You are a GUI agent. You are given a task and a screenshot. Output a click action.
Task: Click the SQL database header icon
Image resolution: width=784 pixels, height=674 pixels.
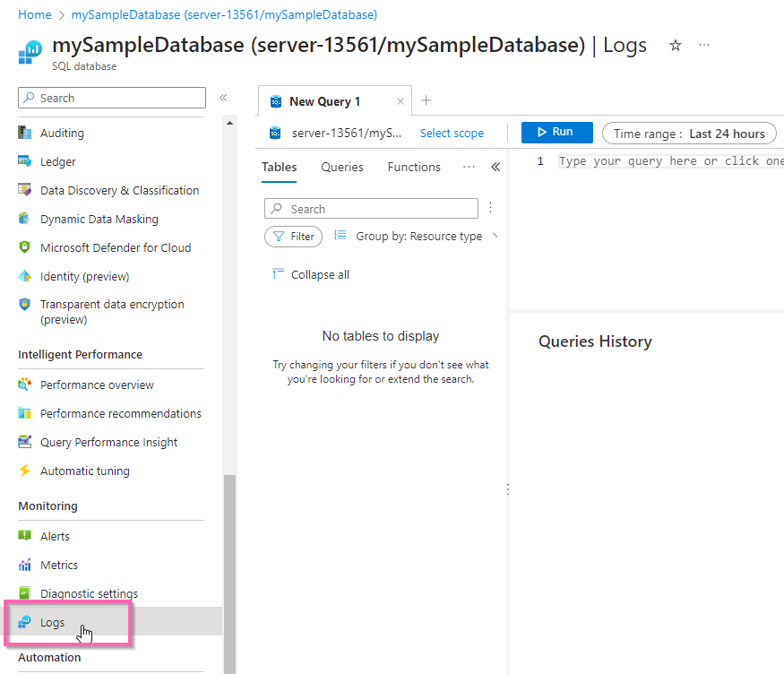(30, 52)
